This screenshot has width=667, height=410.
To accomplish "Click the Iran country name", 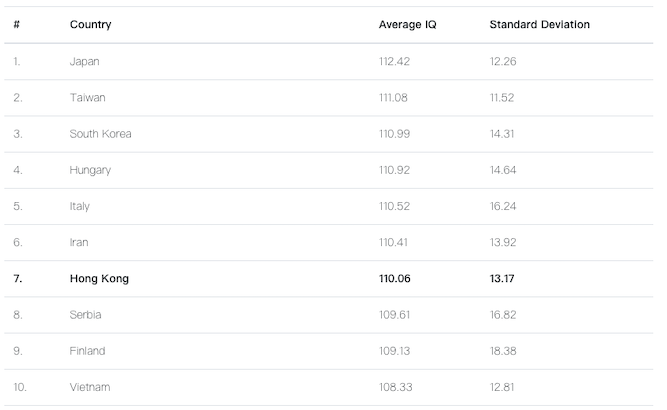I will tap(80, 242).
